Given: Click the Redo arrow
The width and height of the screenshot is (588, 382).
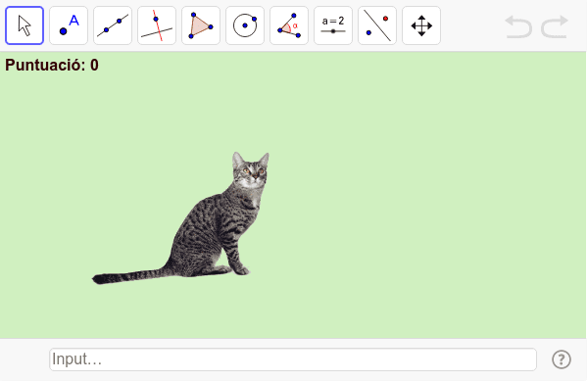Looking at the screenshot, I should click(555, 26).
